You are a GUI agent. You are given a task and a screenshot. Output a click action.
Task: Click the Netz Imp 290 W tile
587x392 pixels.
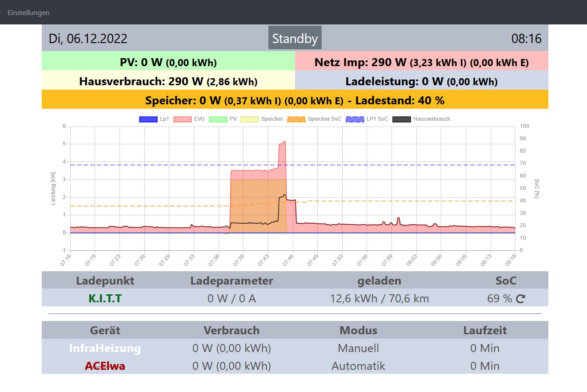(421, 62)
